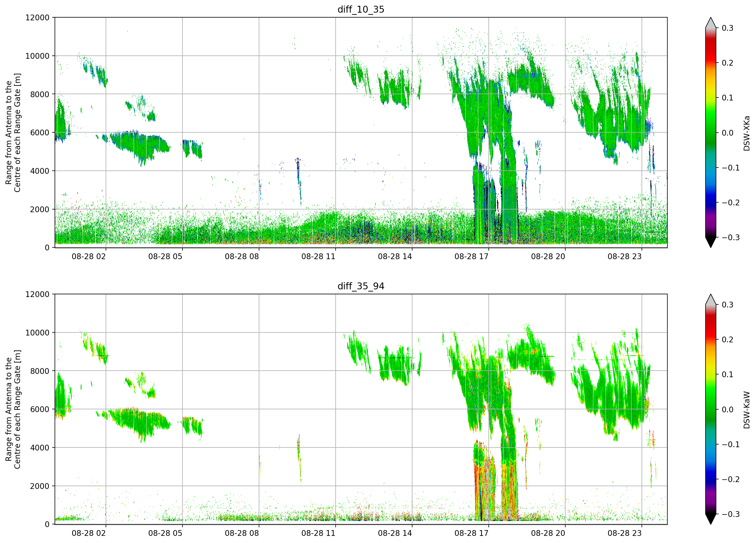Click the 4000 tick on diff_35_94 y-axis

point(40,448)
